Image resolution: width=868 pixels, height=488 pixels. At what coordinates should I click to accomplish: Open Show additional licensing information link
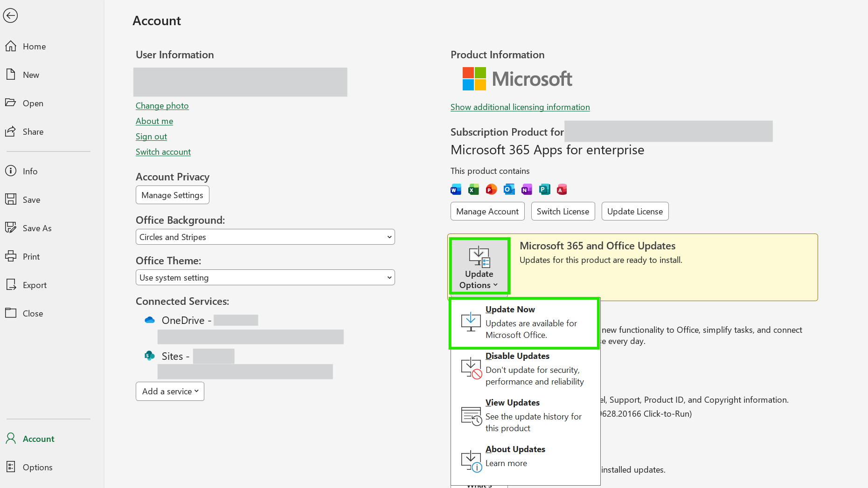(520, 107)
